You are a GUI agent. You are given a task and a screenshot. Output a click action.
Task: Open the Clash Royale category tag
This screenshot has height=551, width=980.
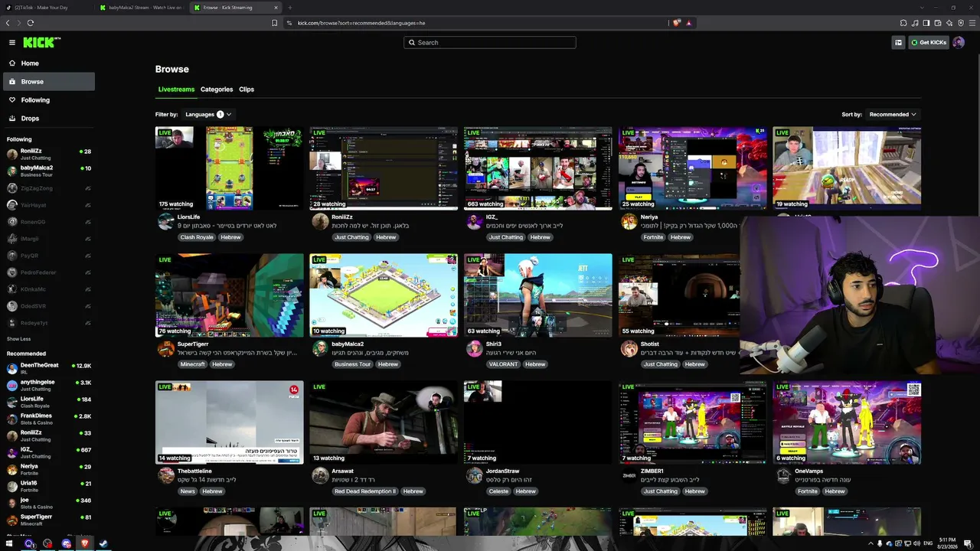pyautogui.click(x=197, y=237)
